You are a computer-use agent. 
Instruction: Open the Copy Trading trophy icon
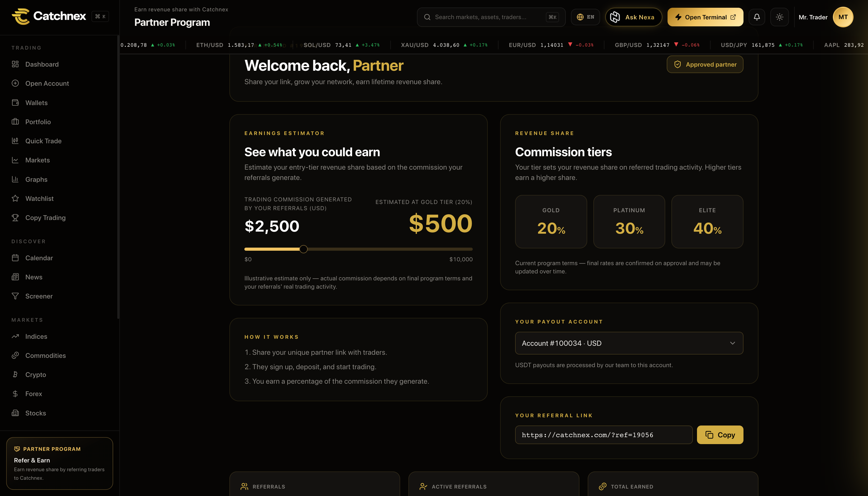[15, 217]
